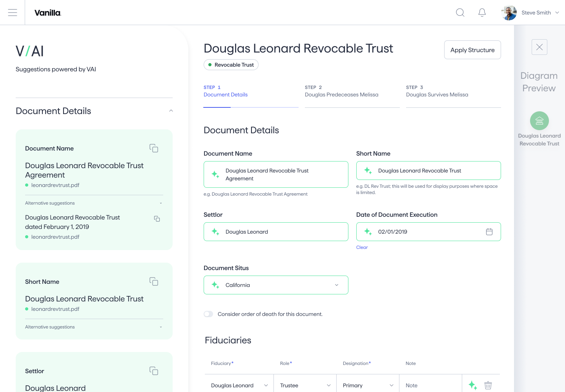This screenshot has height=392, width=565.
Task: Click the Apply Structure button
Action: pyautogui.click(x=472, y=50)
